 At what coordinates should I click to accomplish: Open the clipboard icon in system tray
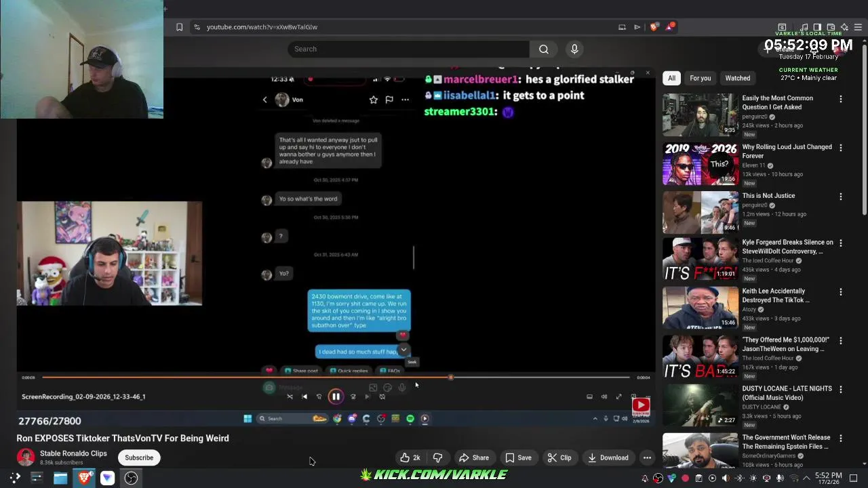(x=698, y=479)
